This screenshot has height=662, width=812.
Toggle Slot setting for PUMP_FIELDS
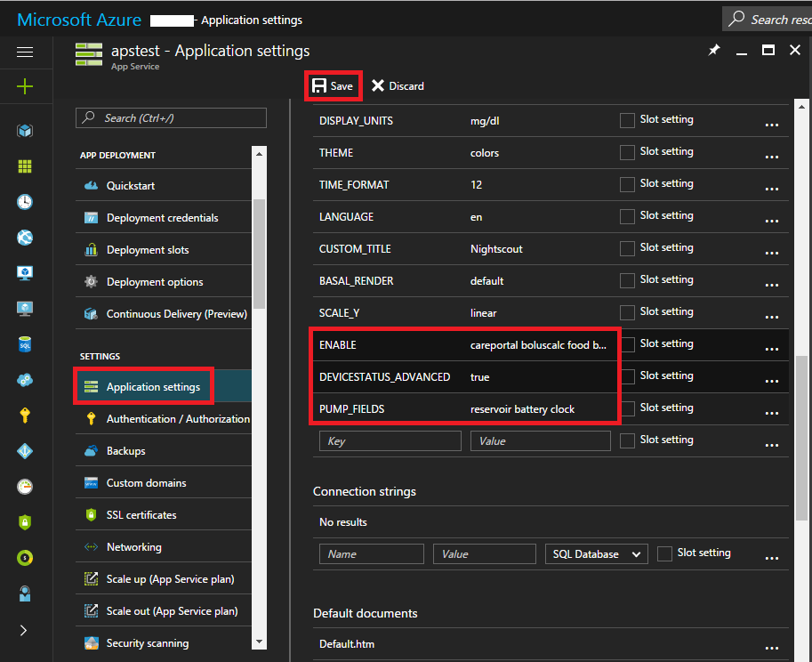pos(627,408)
